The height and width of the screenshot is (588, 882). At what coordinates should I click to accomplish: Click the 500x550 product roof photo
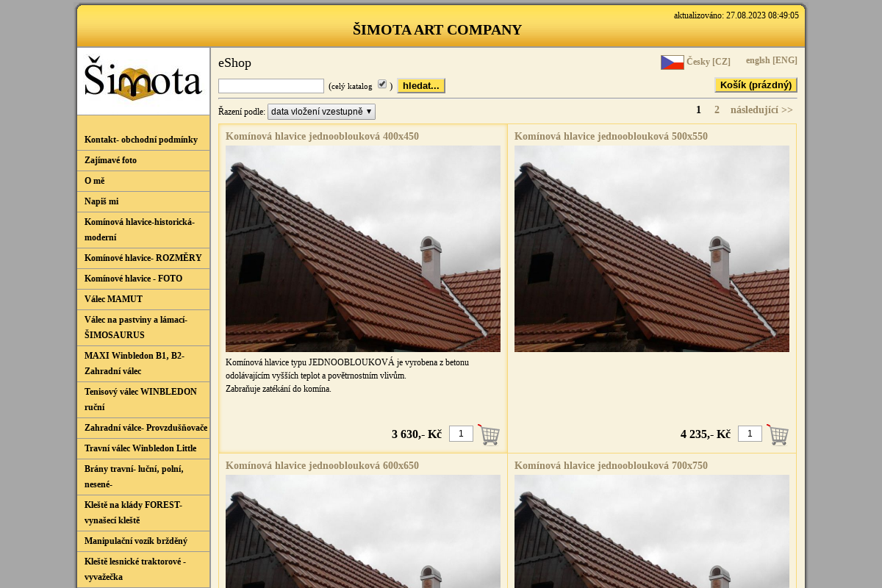[x=652, y=248]
